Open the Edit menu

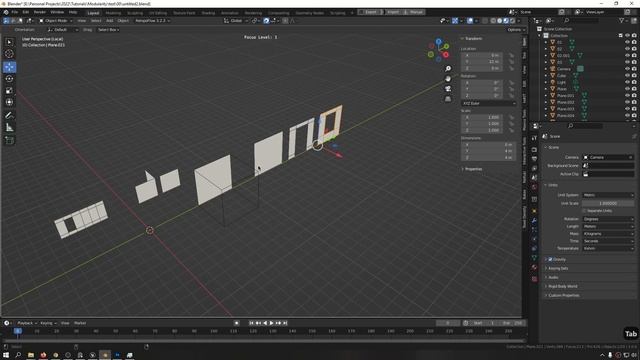pos(25,12)
